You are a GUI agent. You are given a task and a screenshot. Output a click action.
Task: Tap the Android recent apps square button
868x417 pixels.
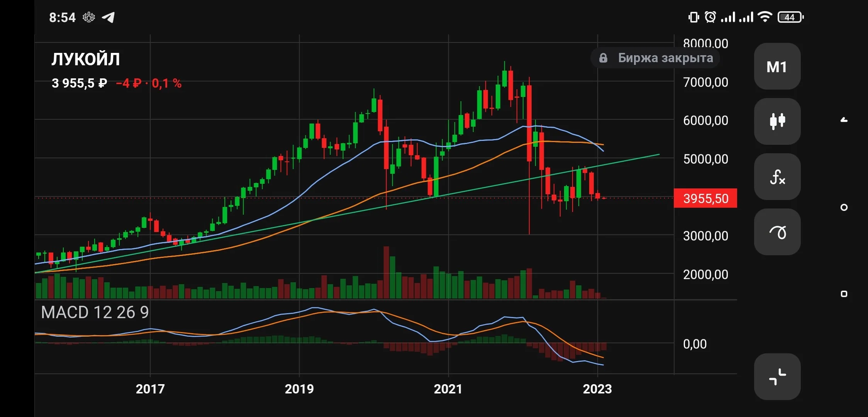click(x=844, y=294)
